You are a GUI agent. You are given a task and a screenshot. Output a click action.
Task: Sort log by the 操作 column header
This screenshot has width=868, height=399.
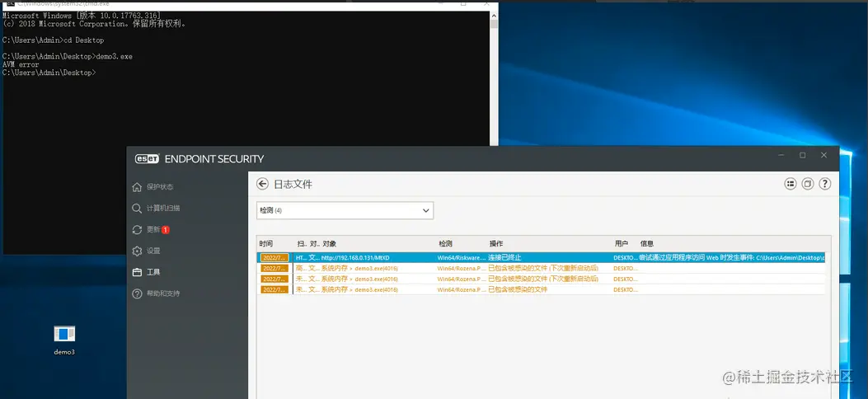click(x=496, y=243)
